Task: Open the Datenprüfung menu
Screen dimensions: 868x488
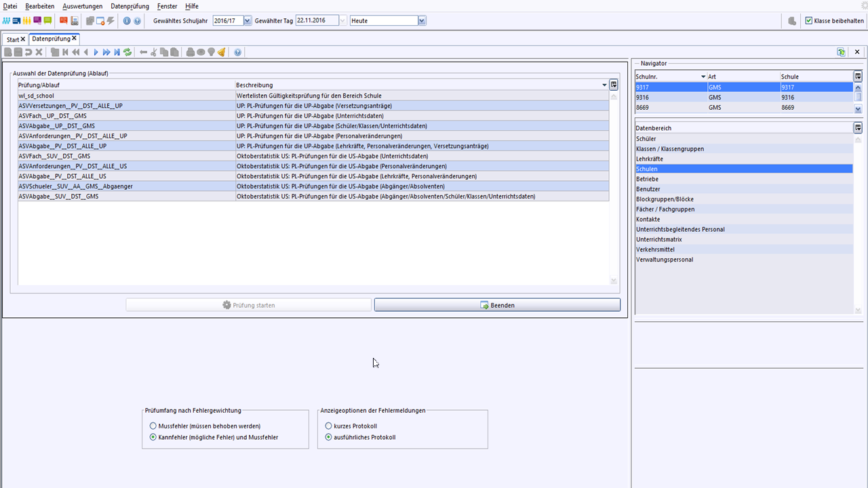Action: coord(130,6)
